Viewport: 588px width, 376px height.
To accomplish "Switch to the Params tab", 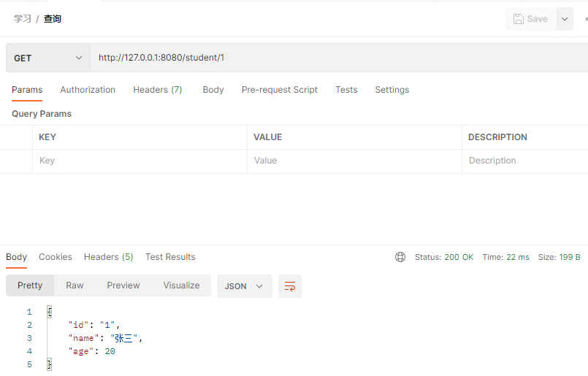I will pos(27,90).
